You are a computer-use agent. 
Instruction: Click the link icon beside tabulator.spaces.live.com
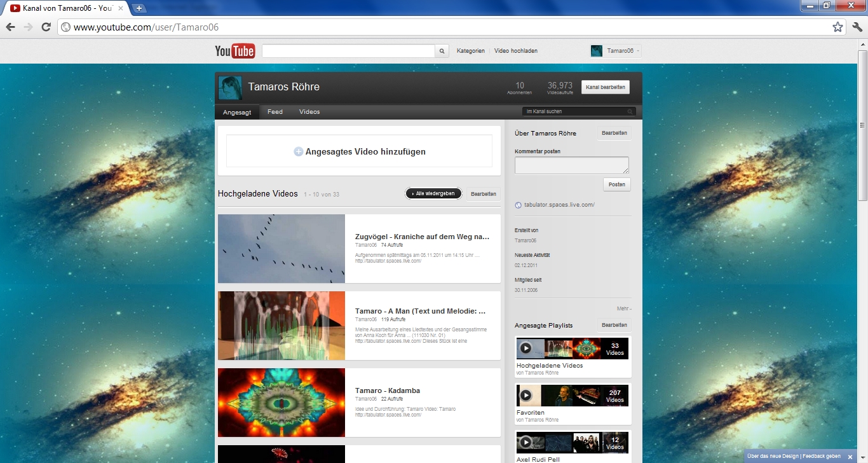518,205
